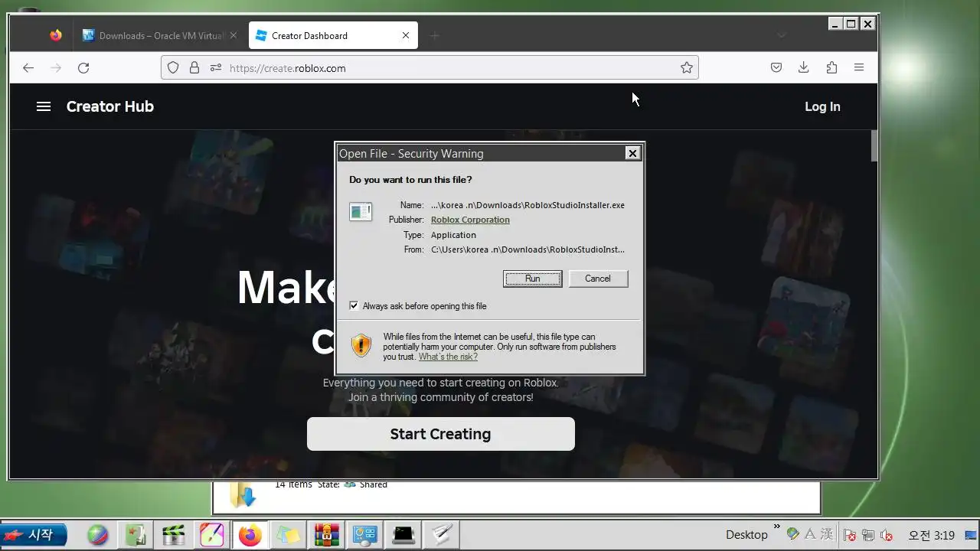
Task: Click the Log In link
Action: tap(822, 106)
